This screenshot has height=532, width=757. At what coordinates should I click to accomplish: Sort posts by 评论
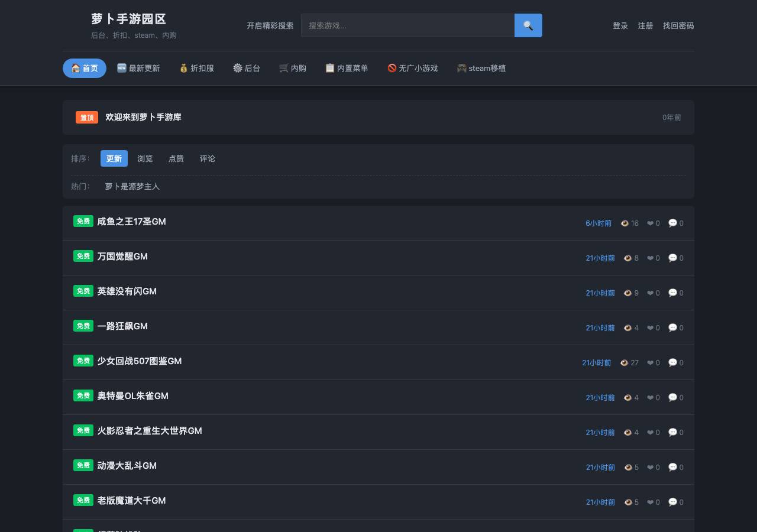click(x=208, y=158)
